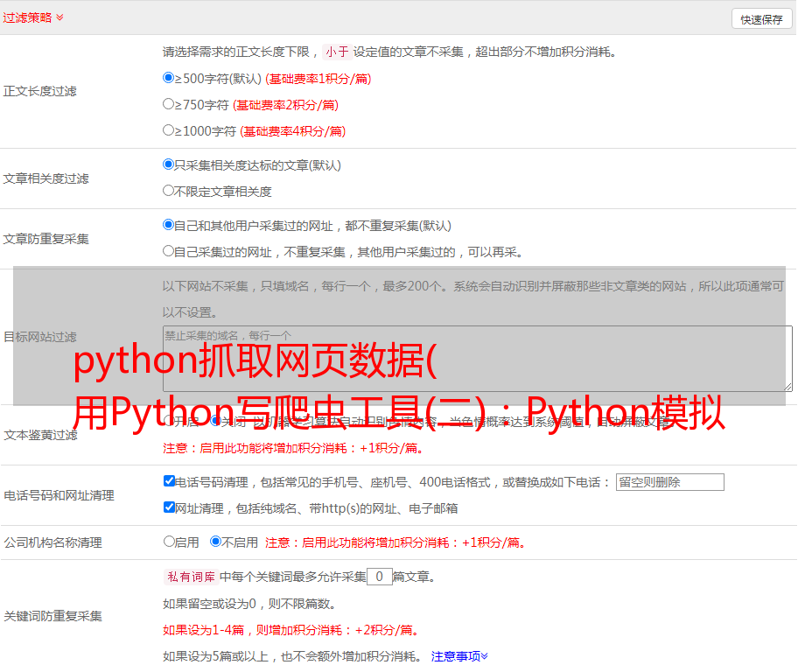Image resolution: width=798 pixels, height=672 pixels.
Task: Collapse the 过滤策略 section header
Action: pyautogui.click(x=33, y=17)
